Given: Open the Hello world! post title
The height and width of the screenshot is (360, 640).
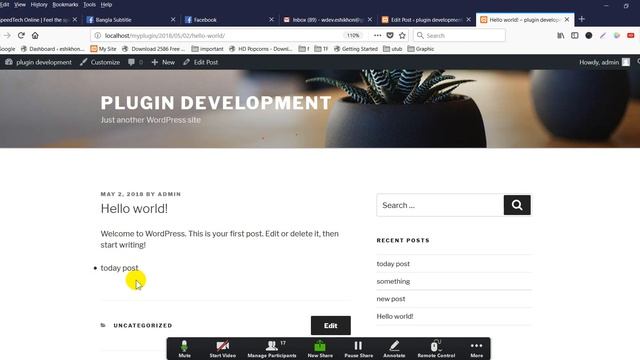Looking at the screenshot, I should [x=134, y=209].
